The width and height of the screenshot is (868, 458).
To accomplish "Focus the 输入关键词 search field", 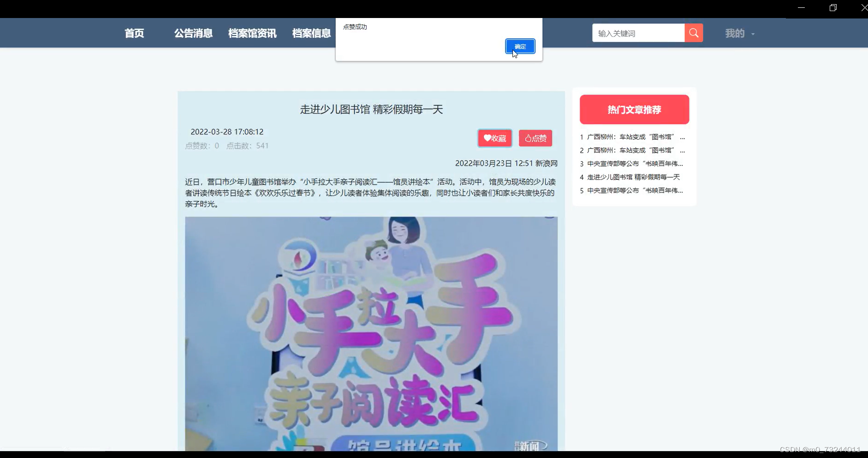I will (x=638, y=33).
